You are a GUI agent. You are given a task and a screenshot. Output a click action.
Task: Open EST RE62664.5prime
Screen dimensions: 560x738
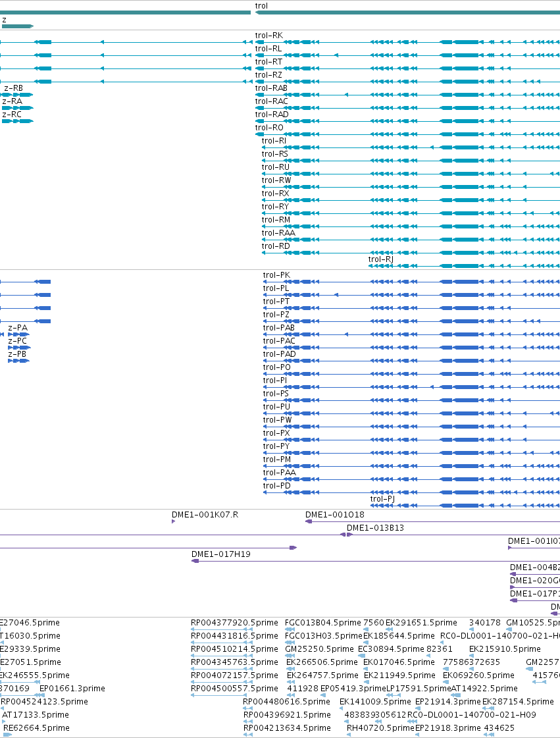pos(37,728)
